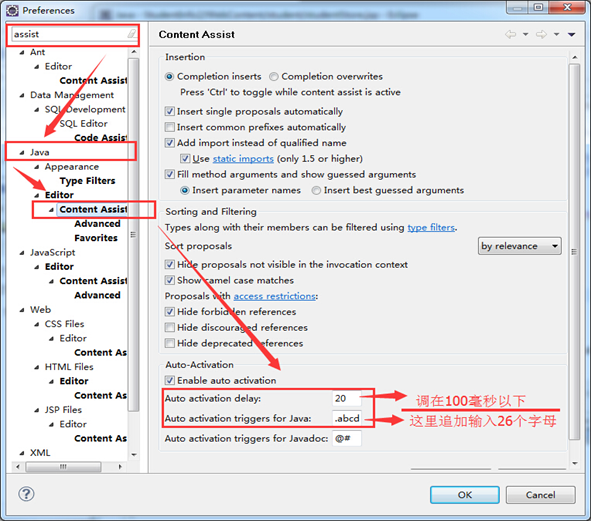This screenshot has width=591, height=521.
Task: Collapse the Java tree node
Action: [x=22, y=153]
